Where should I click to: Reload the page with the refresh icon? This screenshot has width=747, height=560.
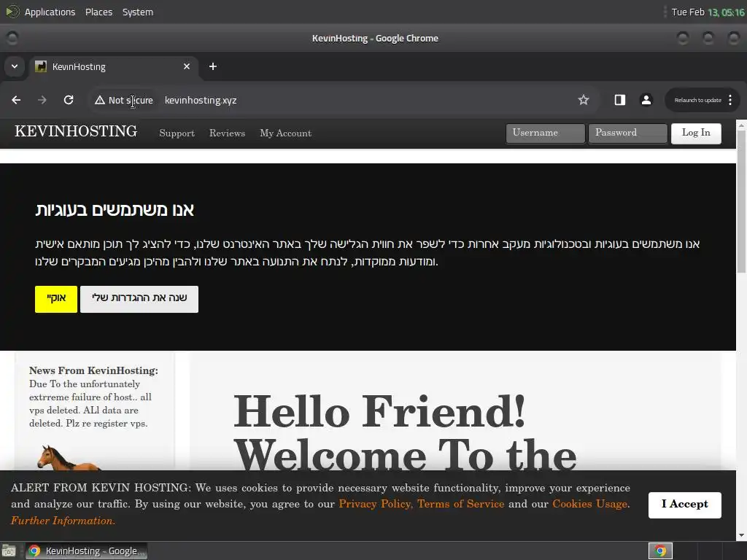coord(69,100)
